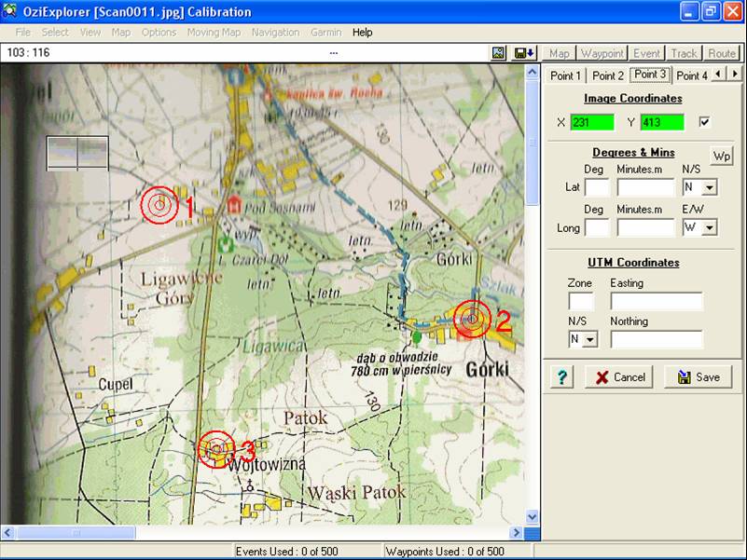Open the Garmin menu
The image size is (747, 560).
pyautogui.click(x=326, y=33)
